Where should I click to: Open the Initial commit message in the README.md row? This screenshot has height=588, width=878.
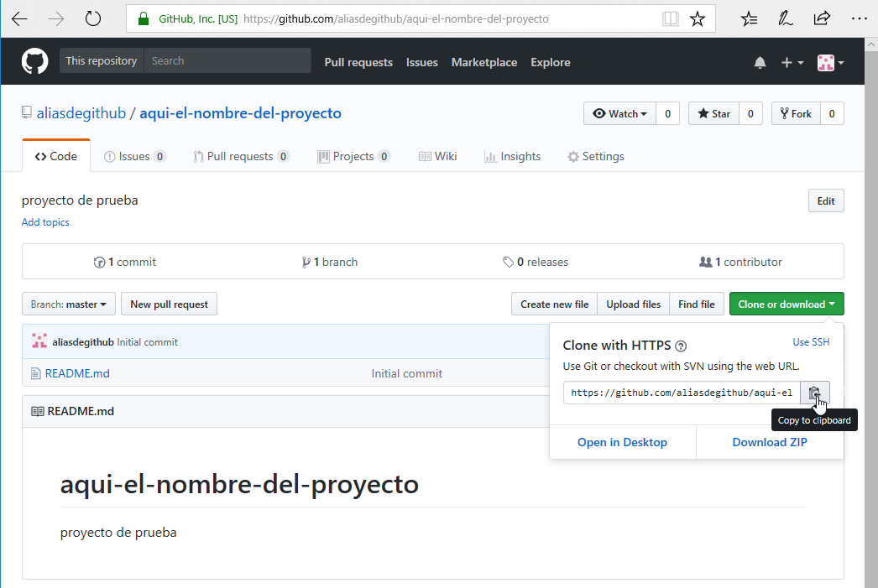tap(406, 374)
